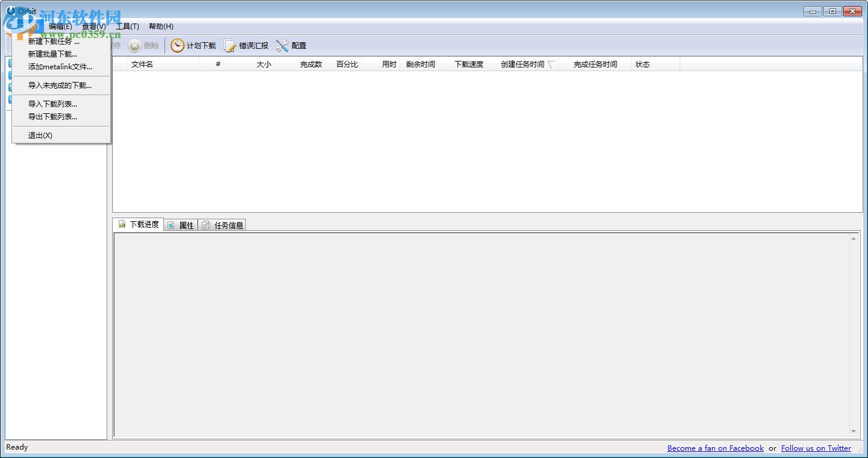Click the 删除 delete toolbar icon
Screen dimensions: 868x458
tap(142, 45)
